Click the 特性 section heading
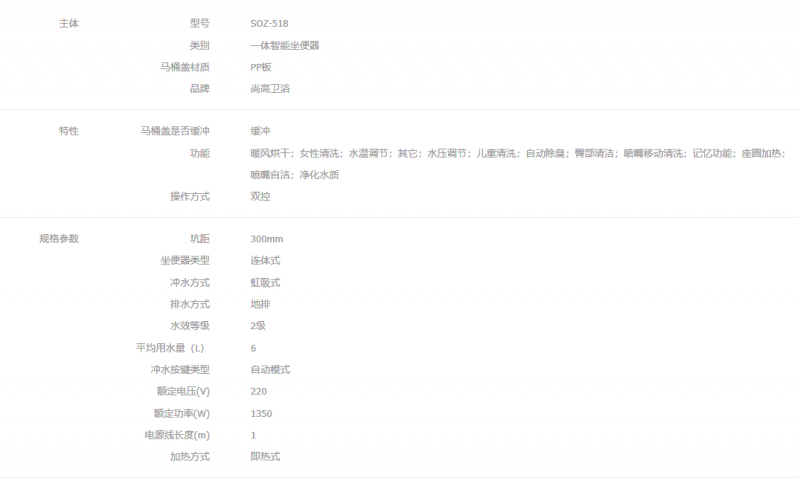The height and width of the screenshot is (486, 800). coord(69,131)
